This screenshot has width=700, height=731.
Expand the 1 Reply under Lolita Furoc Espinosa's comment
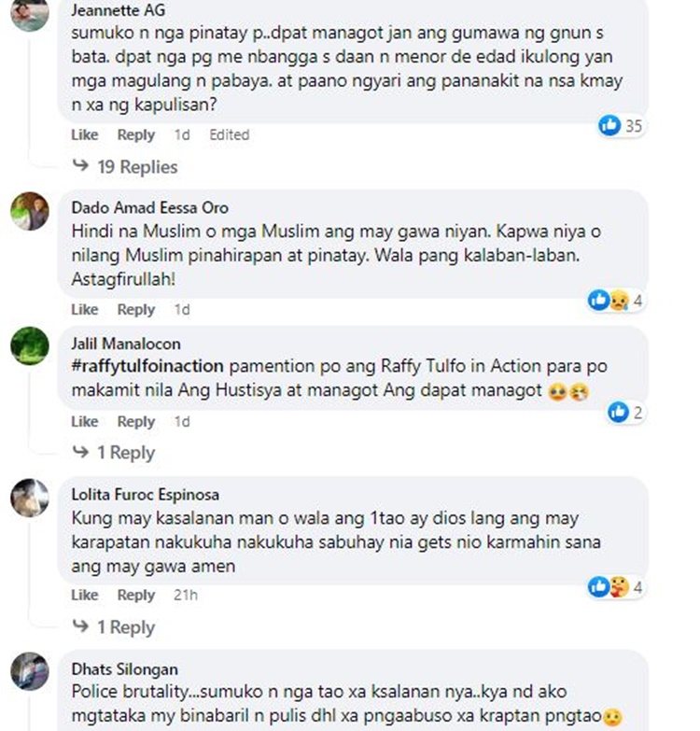pos(114,627)
